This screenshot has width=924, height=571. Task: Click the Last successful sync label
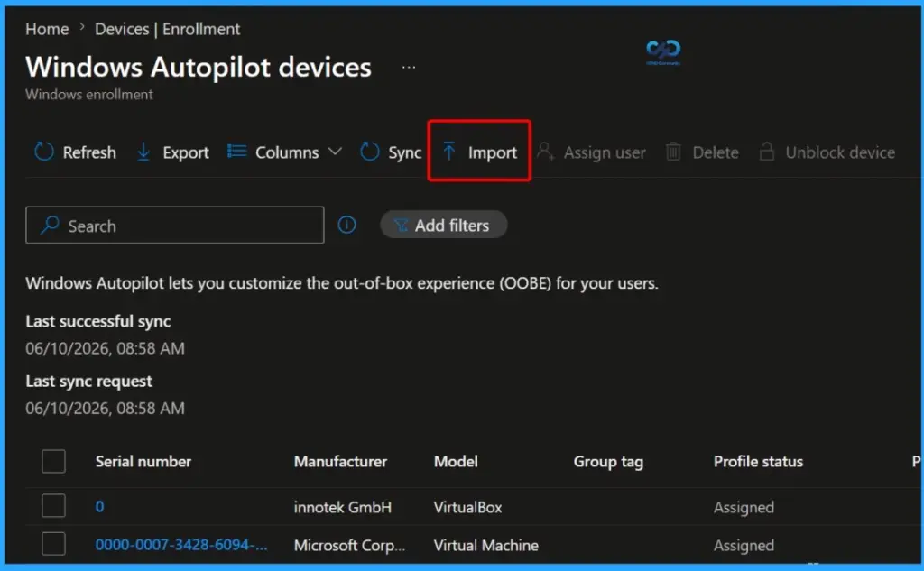tap(97, 321)
